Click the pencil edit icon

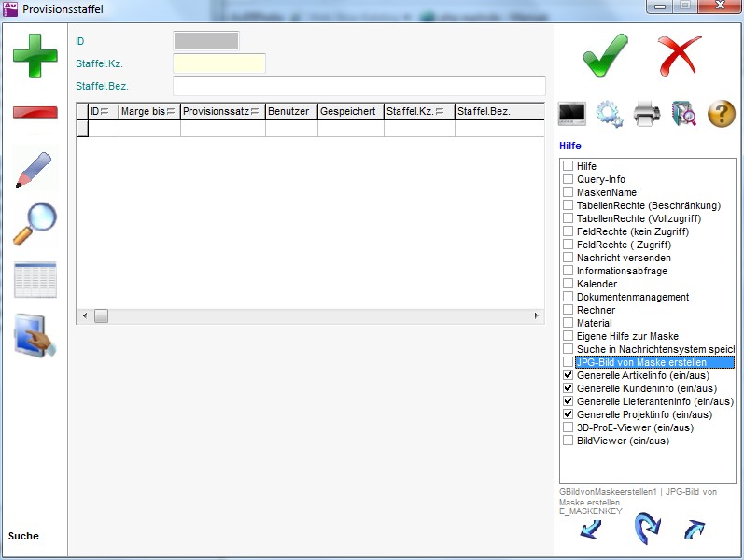pos(35,168)
